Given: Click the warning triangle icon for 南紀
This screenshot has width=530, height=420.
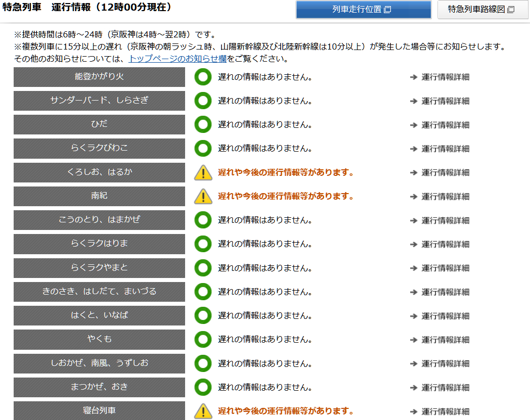Looking at the screenshot, I should pos(203,196).
